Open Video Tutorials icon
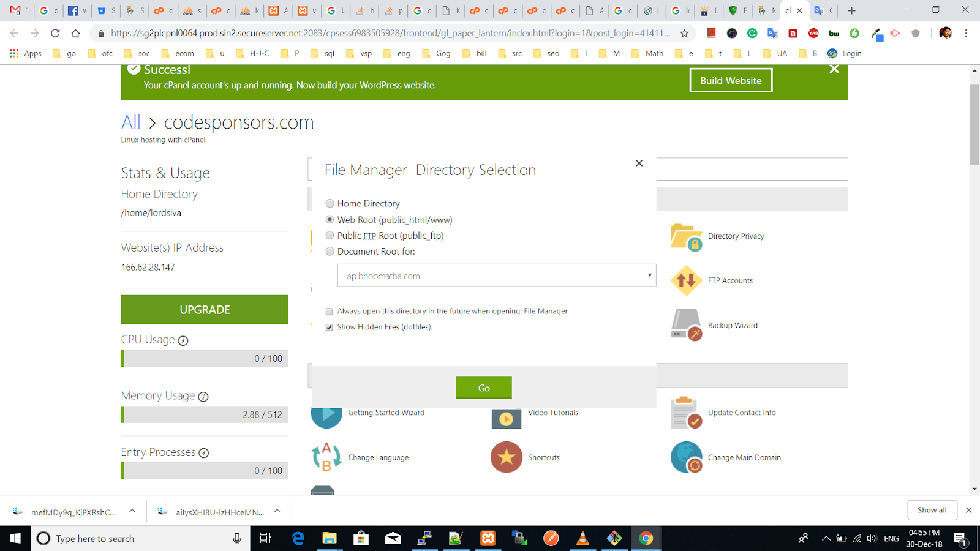Image resolution: width=980 pixels, height=551 pixels. (507, 419)
